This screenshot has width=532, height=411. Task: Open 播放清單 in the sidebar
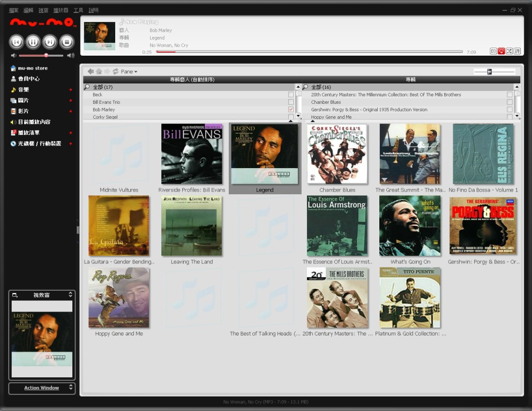[25, 133]
